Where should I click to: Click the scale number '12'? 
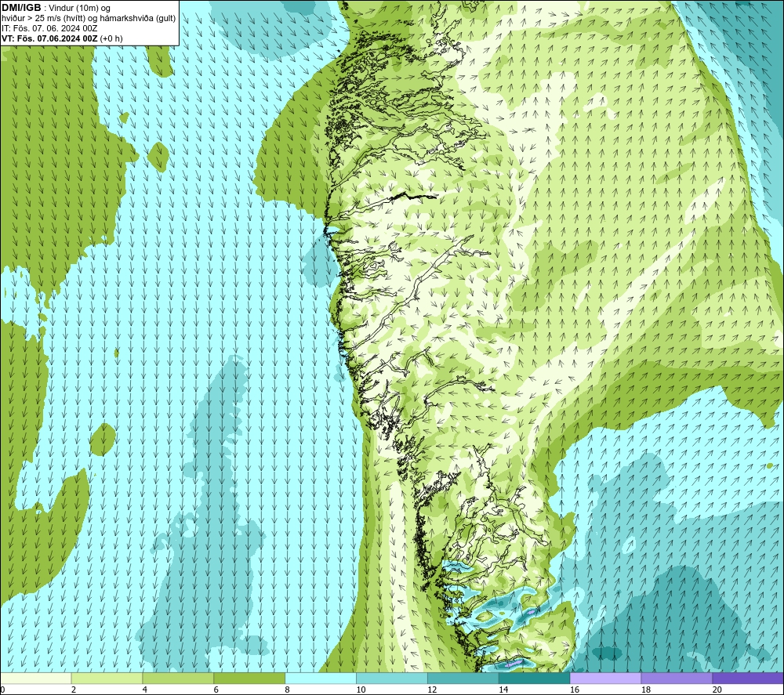coord(432,690)
